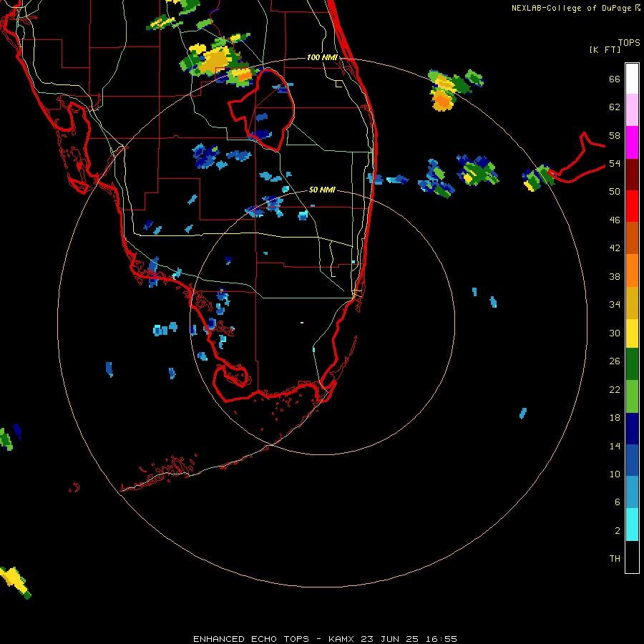
Task: Click the cyan legend swatch
Action: point(632,525)
